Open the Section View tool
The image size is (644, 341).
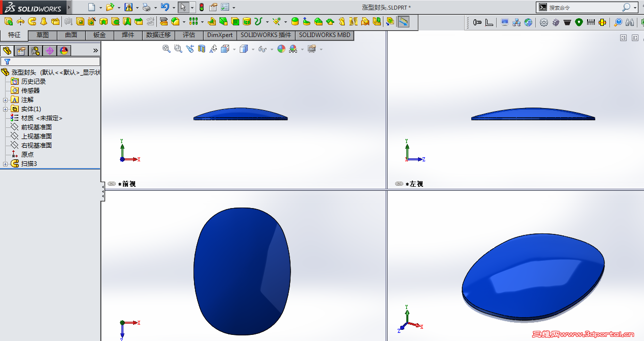[x=202, y=49]
